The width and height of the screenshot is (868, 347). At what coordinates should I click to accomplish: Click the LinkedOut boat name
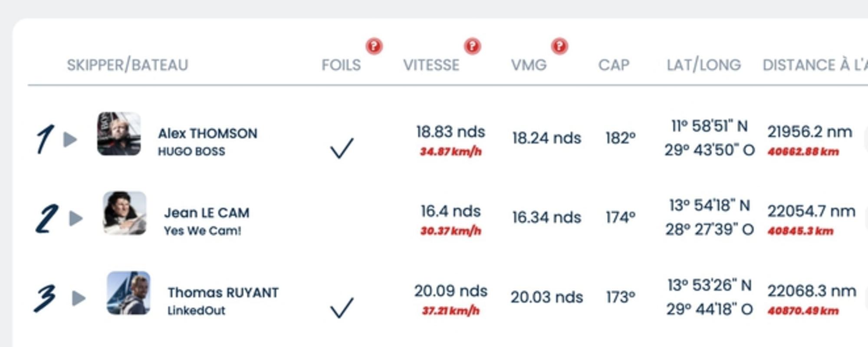[196, 311]
